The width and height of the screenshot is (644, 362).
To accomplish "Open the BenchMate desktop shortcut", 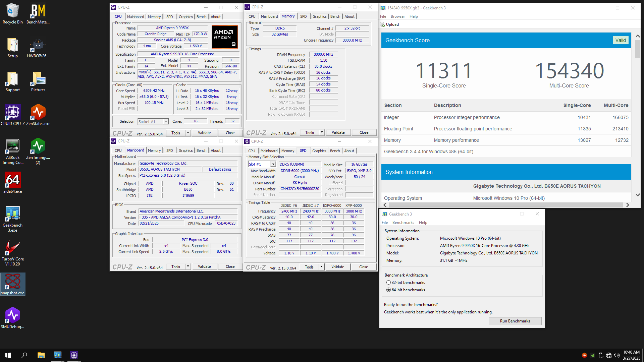I will [38, 14].
